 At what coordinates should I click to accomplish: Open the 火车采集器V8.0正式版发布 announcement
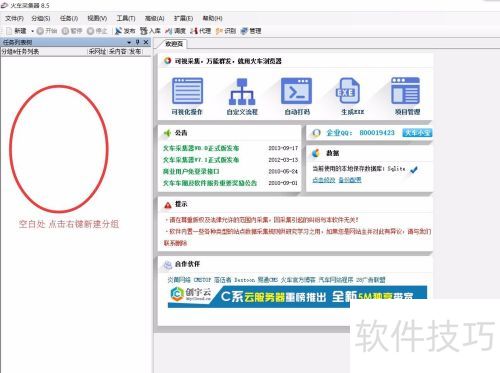pos(201,148)
